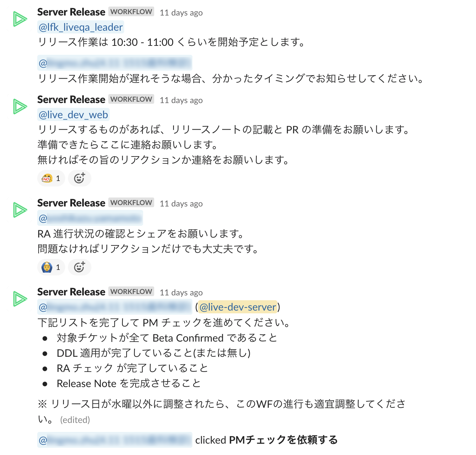Click the blurred mention before 'clicked PMチェックを依頼する'
The image size is (476, 455).
pyautogui.click(x=115, y=440)
